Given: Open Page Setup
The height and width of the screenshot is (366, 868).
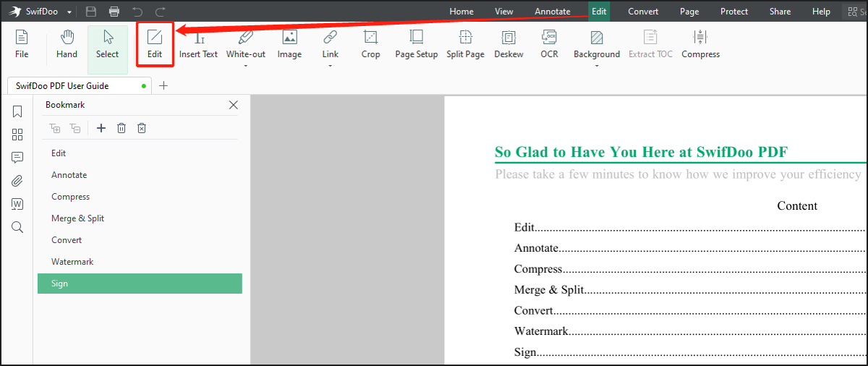Looking at the screenshot, I should coord(416,44).
